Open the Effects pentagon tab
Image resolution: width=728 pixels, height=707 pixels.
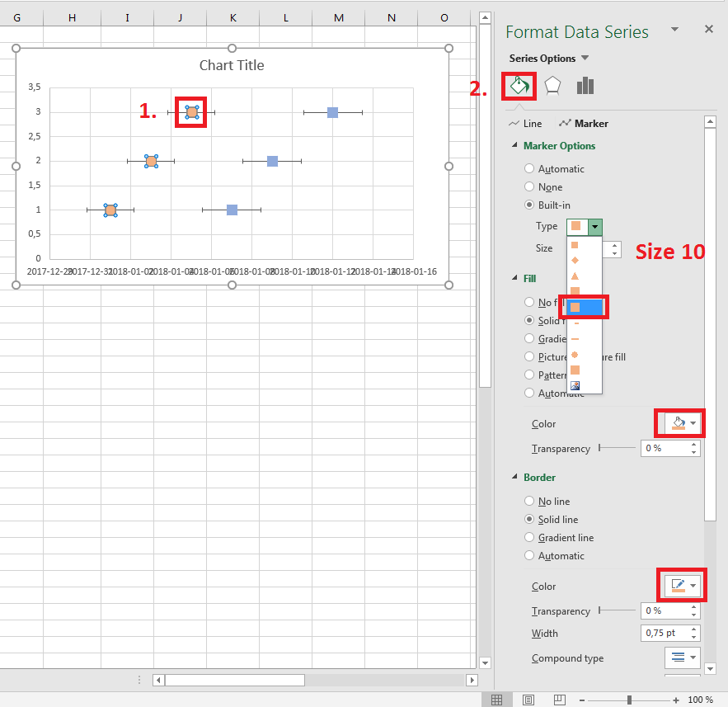(552, 86)
